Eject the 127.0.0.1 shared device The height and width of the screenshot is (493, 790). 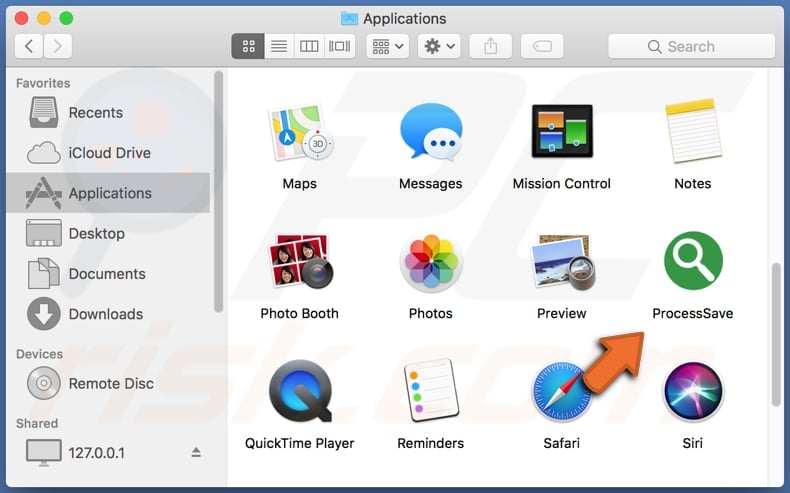pos(196,453)
